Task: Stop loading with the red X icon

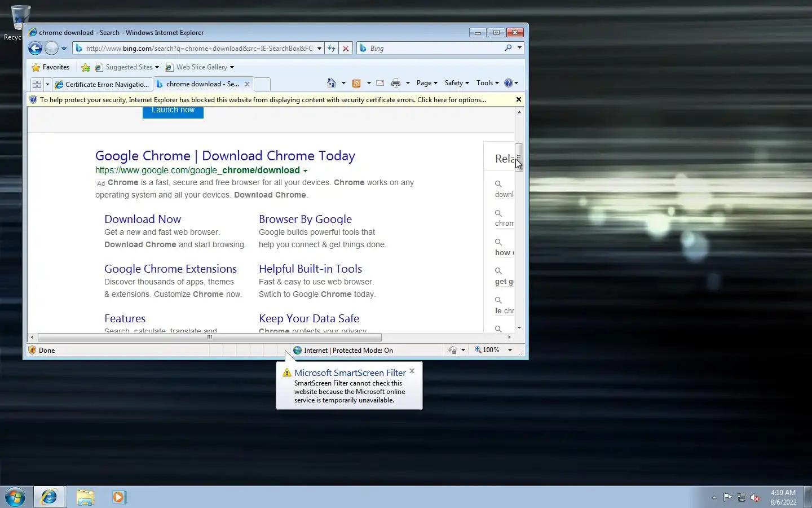Action: 346,49
